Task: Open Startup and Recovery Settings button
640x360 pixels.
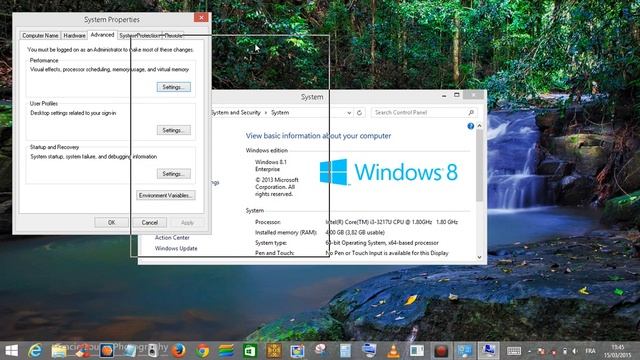Action: 173,174
